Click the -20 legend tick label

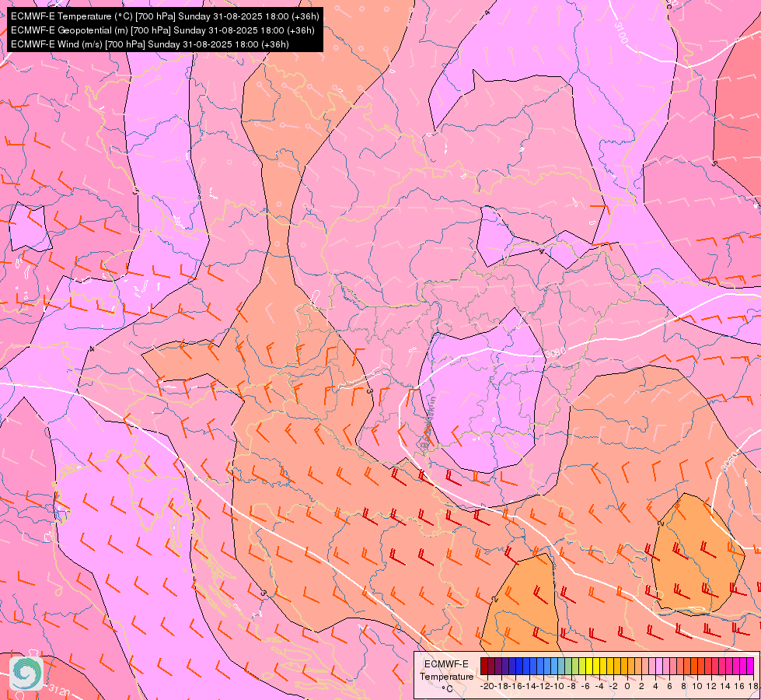click(487, 687)
